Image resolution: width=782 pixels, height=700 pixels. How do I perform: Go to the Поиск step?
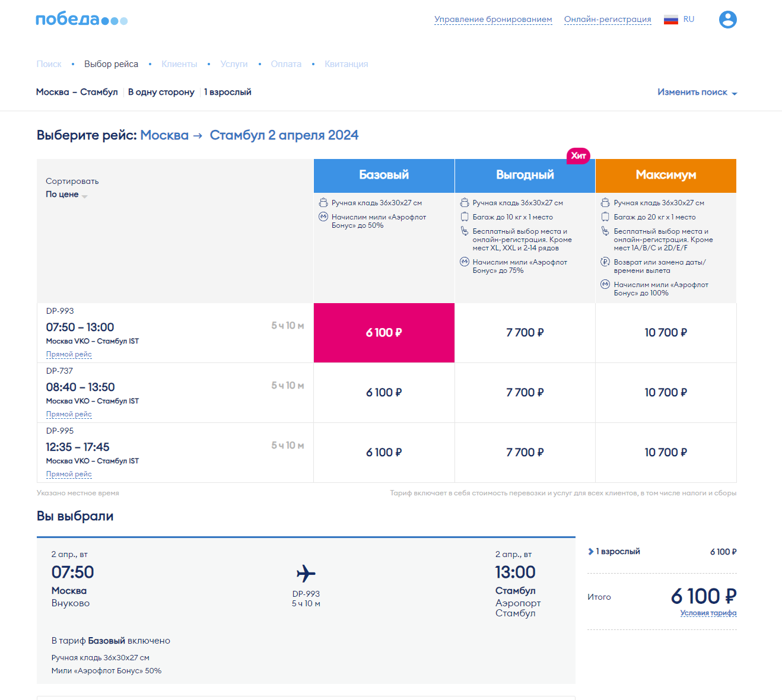point(49,64)
